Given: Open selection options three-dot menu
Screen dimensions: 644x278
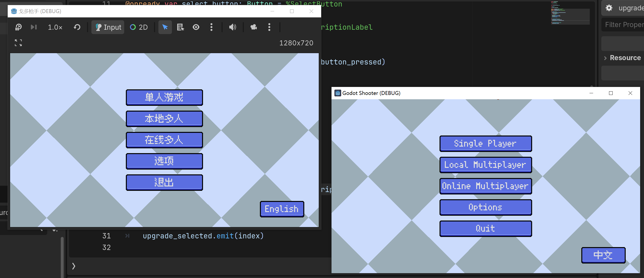Looking at the screenshot, I should [211, 27].
